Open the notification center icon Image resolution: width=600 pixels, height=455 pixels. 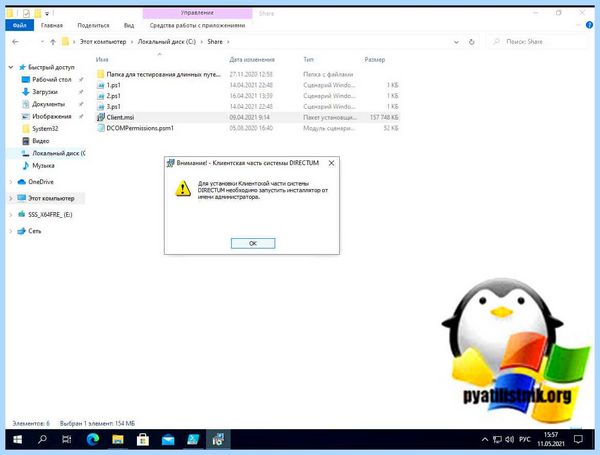tap(578, 439)
